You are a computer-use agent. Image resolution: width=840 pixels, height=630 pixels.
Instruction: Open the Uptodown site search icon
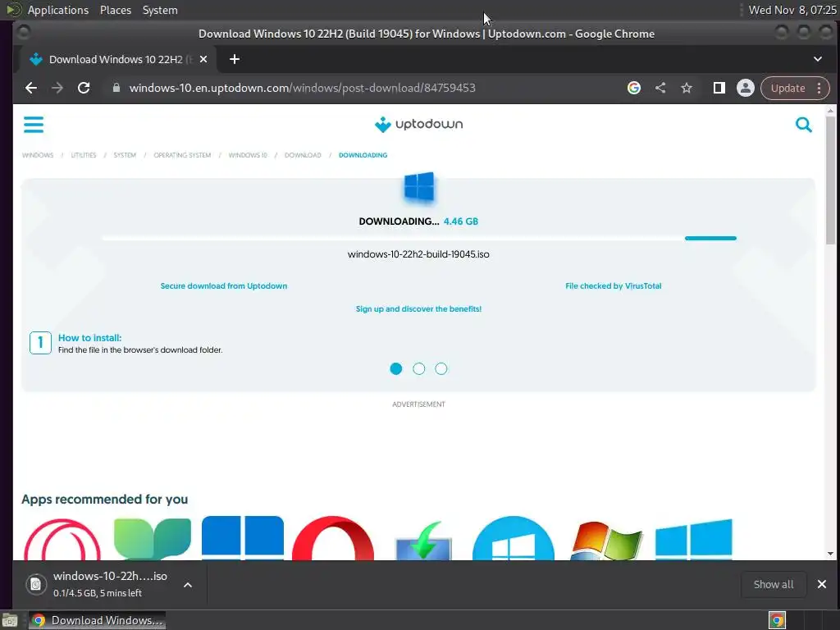804,125
